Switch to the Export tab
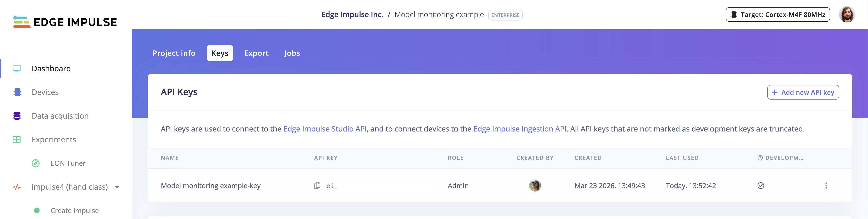Image resolution: width=868 pixels, height=219 pixels. [256, 53]
